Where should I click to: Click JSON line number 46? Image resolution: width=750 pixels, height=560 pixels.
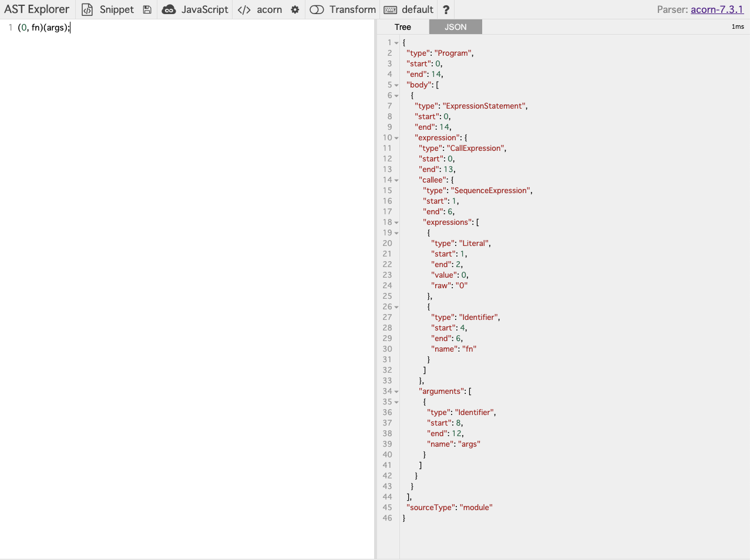[387, 518]
